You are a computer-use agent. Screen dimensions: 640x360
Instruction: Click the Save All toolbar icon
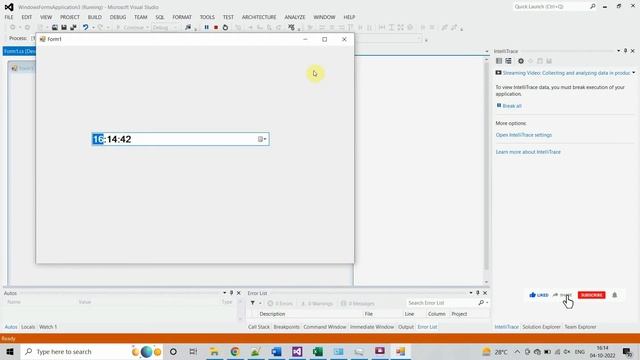pyautogui.click(x=73, y=27)
